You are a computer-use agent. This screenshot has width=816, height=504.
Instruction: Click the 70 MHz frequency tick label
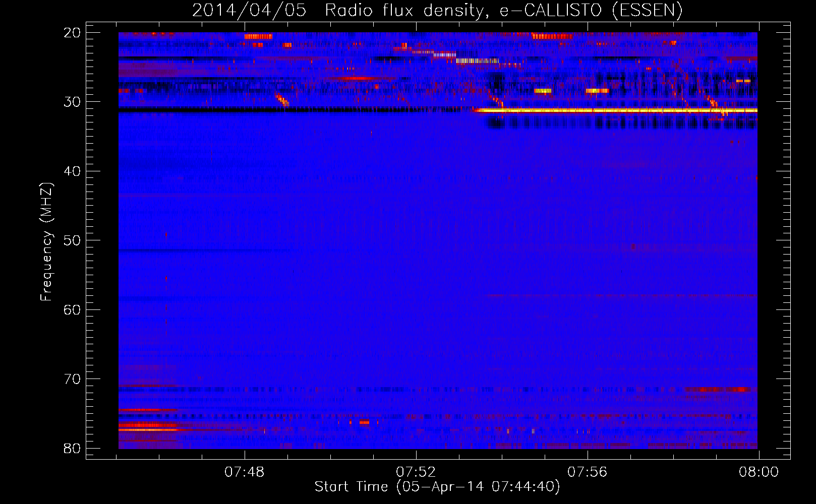[x=72, y=379]
